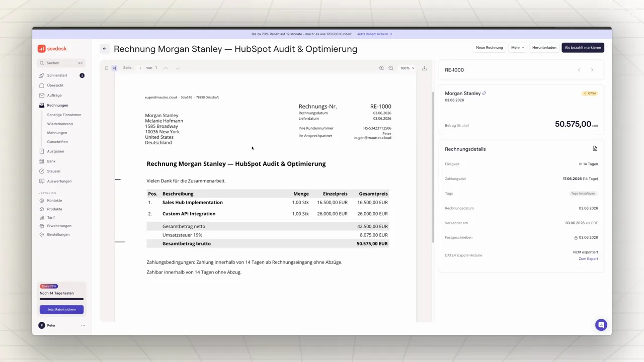Go to next PDF page arrow
This screenshot has height=362, width=644.
pyautogui.click(x=178, y=68)
